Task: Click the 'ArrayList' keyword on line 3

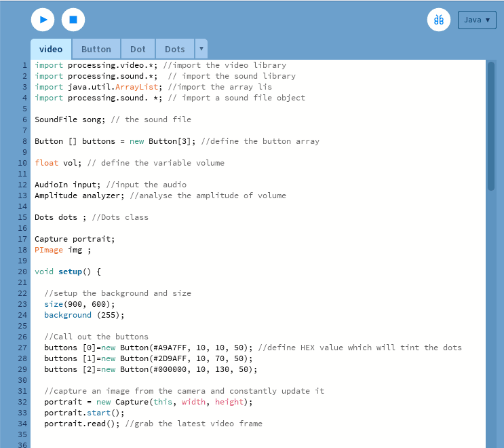Action: (x=136, y=87)
